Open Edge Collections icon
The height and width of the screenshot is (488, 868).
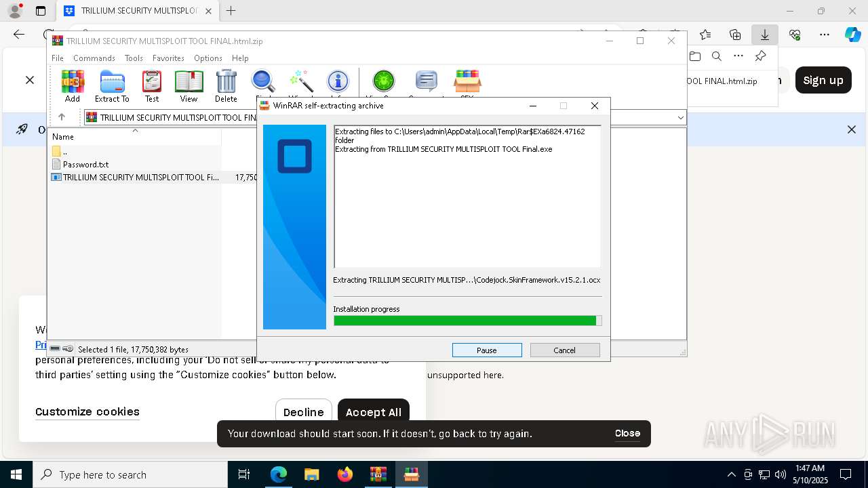(x=735, y=35)
